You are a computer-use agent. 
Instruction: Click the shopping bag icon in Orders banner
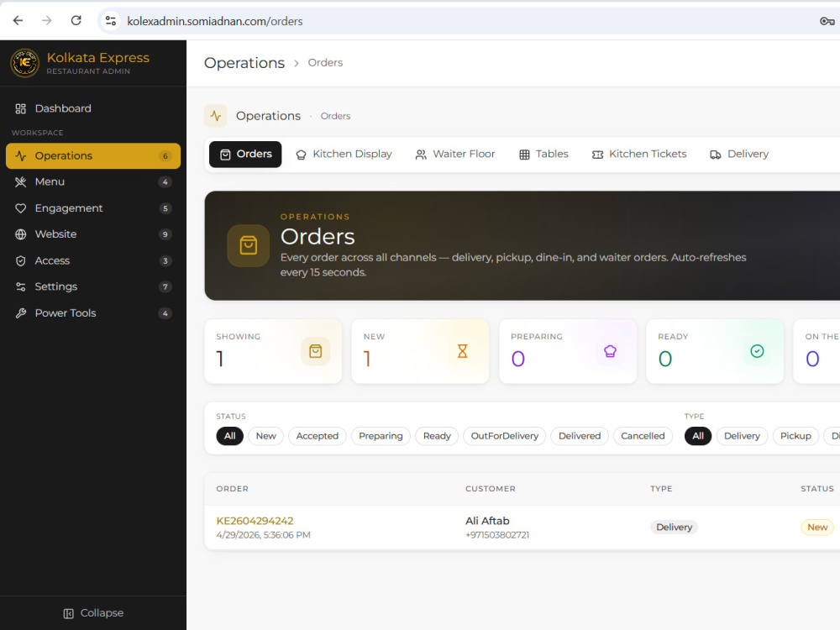[x=248, y=245]
